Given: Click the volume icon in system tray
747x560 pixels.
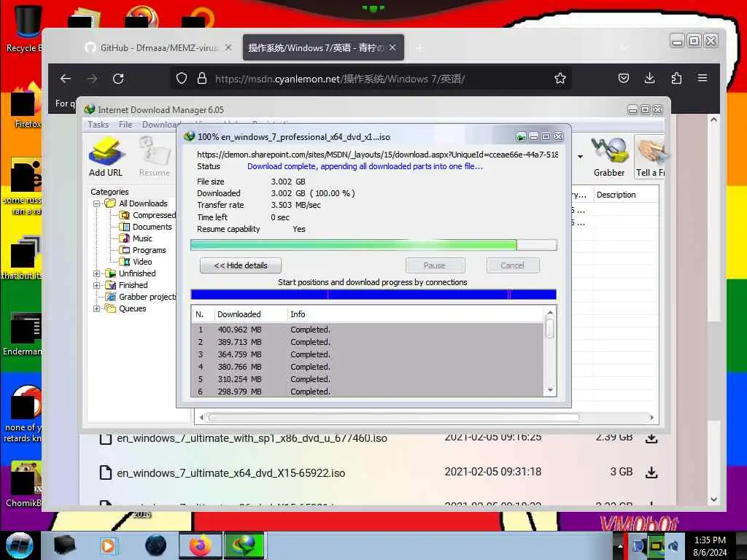Looking at the screenshot, I should (673, 545).
